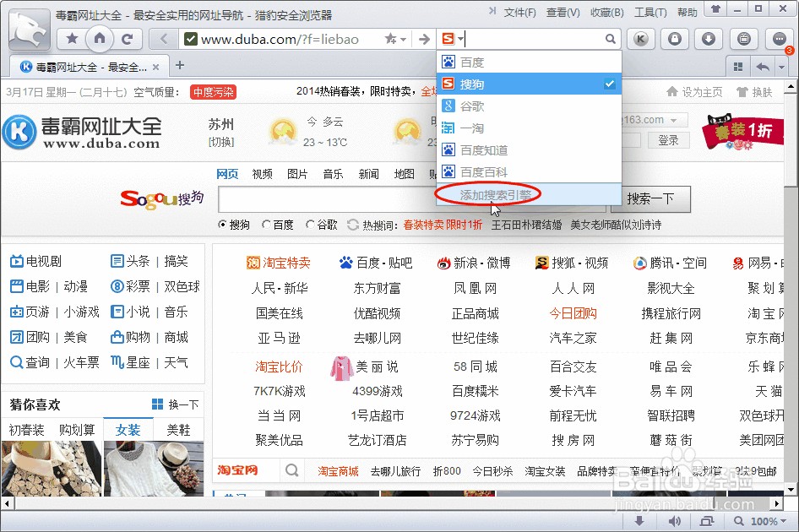Click the download manager icon in the toolbar
799x532 pixels.
point(708,39)
